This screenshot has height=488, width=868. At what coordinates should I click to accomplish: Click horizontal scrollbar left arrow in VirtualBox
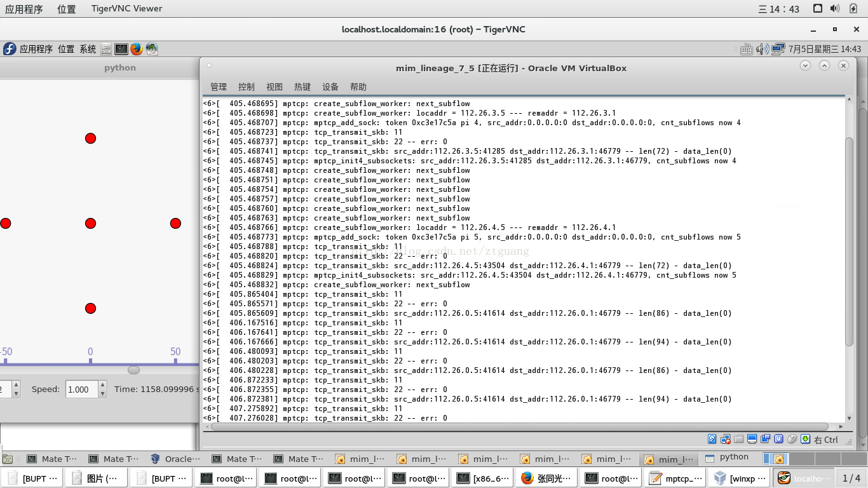(x=207, y=427)
